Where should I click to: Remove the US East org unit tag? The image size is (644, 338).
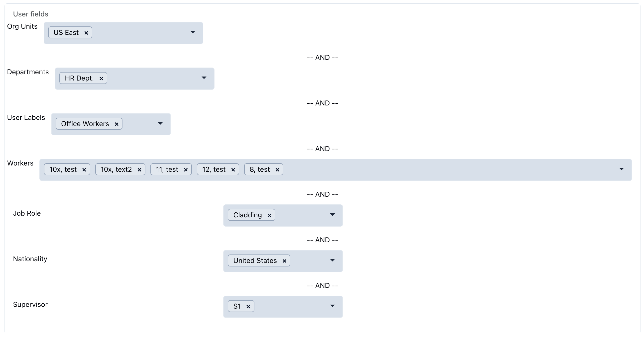coord(86,33)
